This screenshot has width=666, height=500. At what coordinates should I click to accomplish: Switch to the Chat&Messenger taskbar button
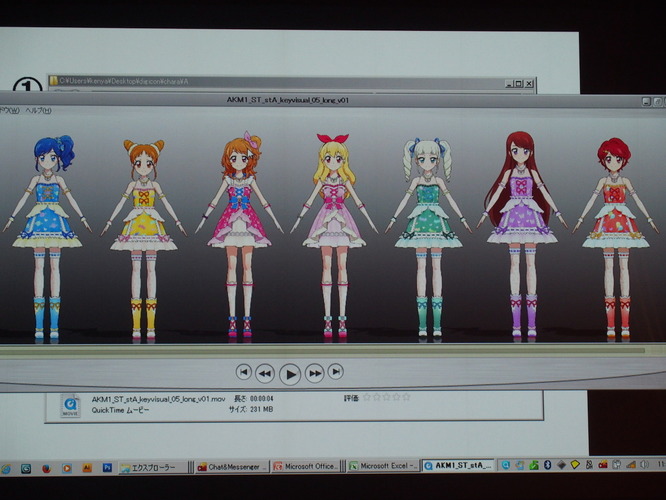click(x=232, y=467)
